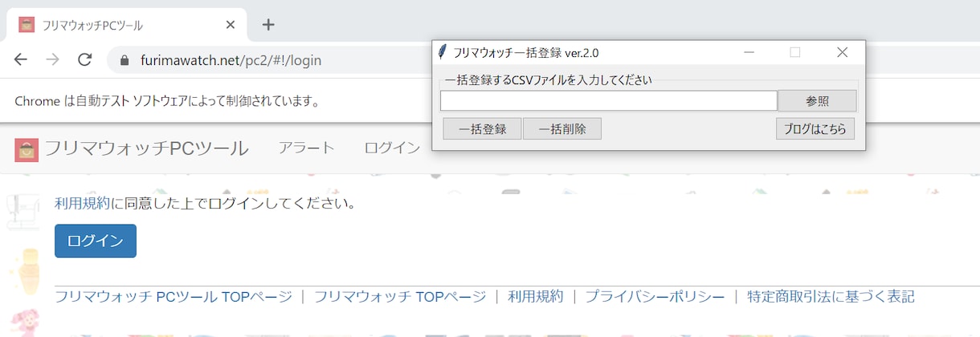This screenshot has width=980, height=337.
Task: Open フリマウォッチ TOPページ footer link
Action: click(x=400, y=297)
